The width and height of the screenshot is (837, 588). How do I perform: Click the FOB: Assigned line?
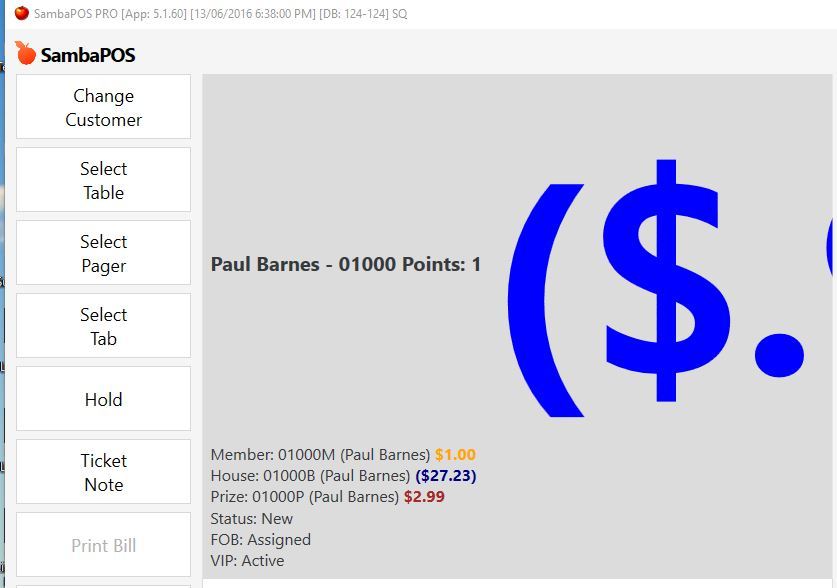pos(260,539)
